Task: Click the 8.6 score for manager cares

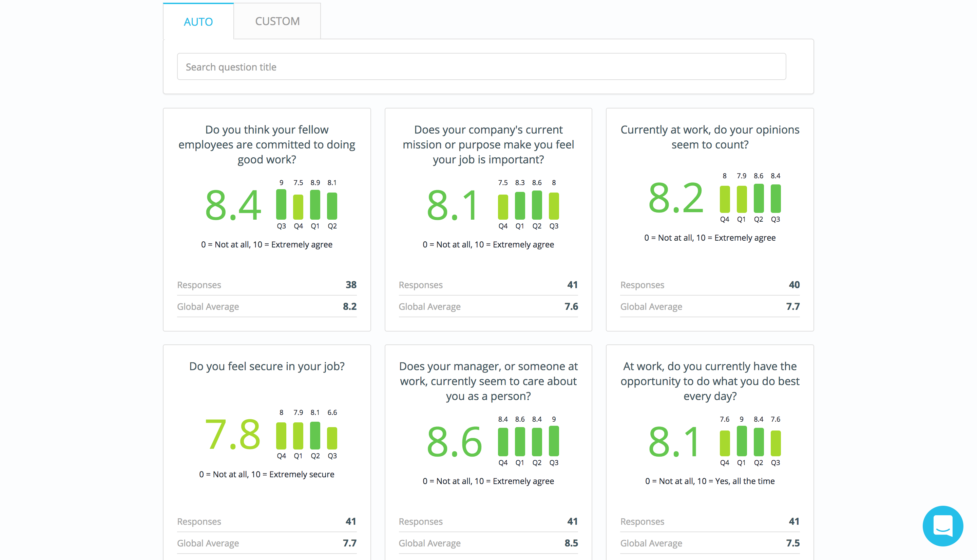Action: 454,442
